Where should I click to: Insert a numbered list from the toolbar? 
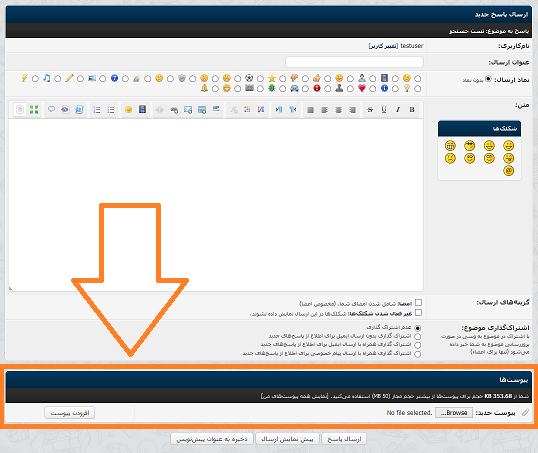(97, 110)
